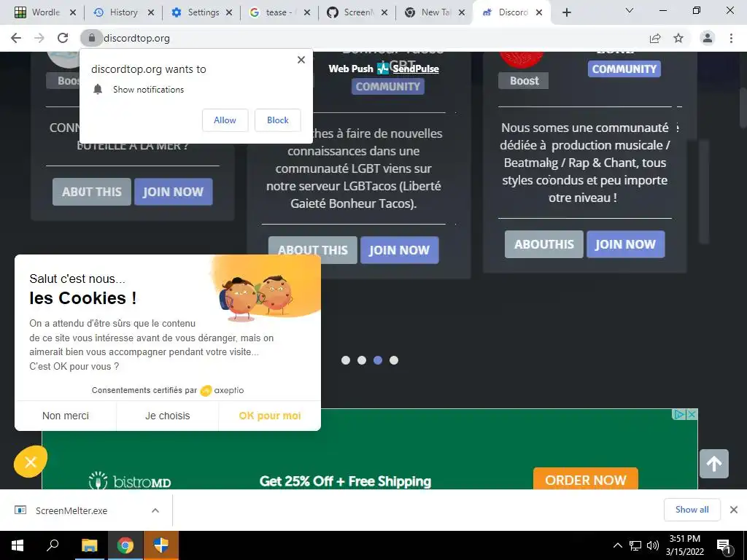The height and width of the screenshot is (560, 747).
Task: Block notifications from discordtop.org
Action: coord(278,120)
